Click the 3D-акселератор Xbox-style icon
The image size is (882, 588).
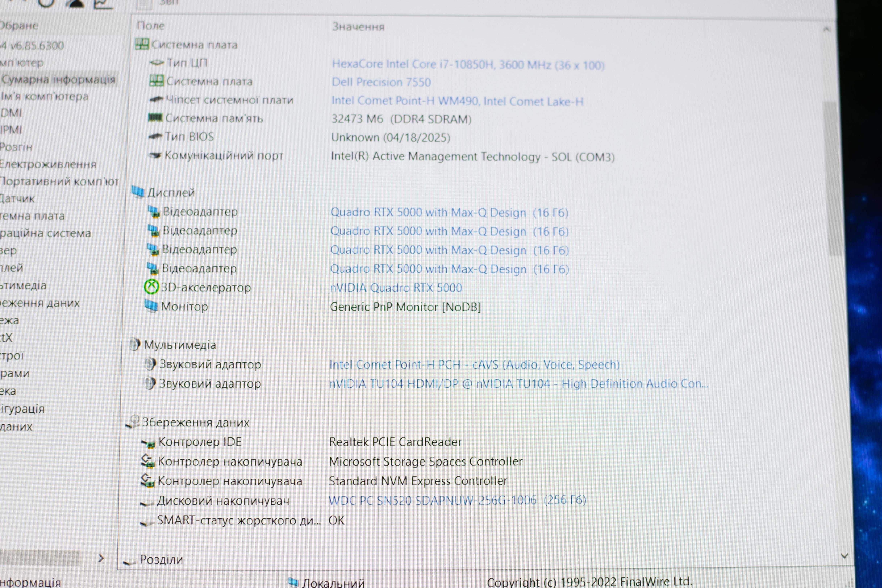pyautogui.click(x=151, y=287)
